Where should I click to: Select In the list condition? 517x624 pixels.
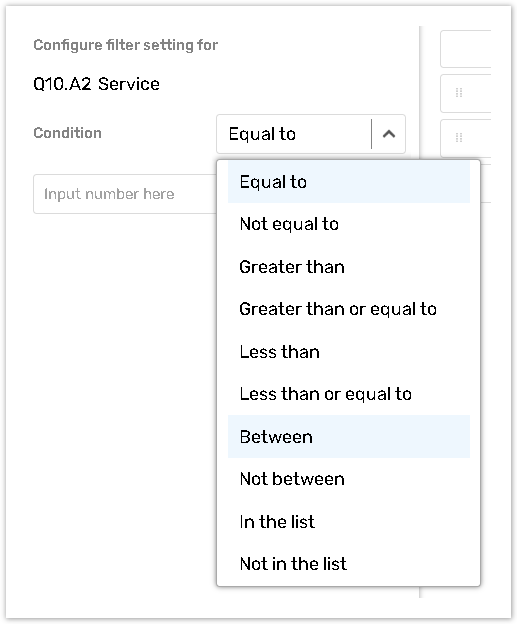pyautogui.click(x=349, y=521)
